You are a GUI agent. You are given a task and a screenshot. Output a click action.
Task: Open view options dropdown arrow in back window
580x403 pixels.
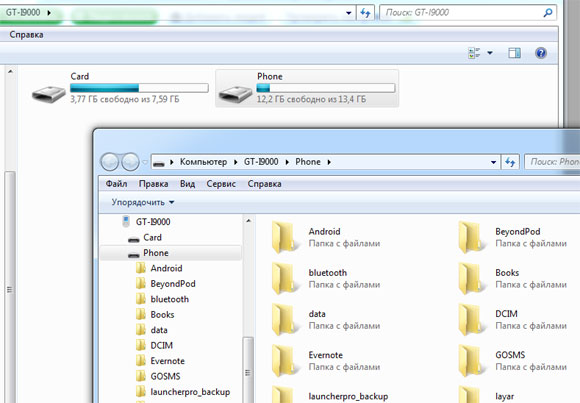[x=490, y=53]
